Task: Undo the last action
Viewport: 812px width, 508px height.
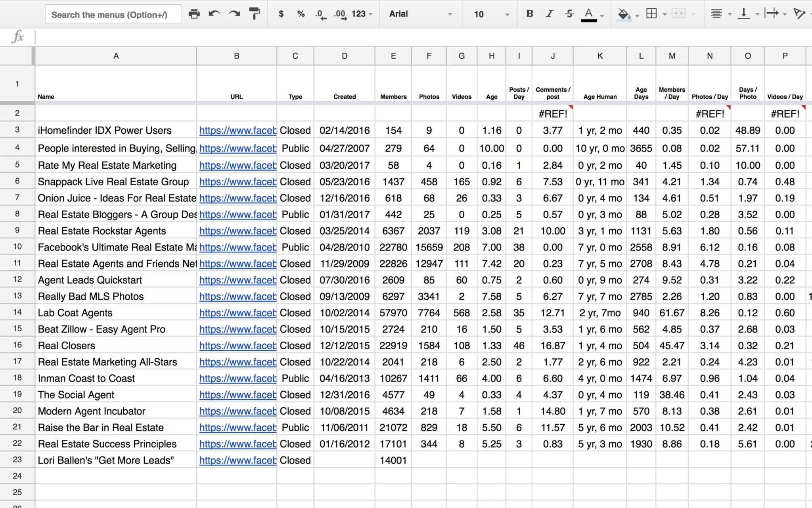Action: (214, 14)
